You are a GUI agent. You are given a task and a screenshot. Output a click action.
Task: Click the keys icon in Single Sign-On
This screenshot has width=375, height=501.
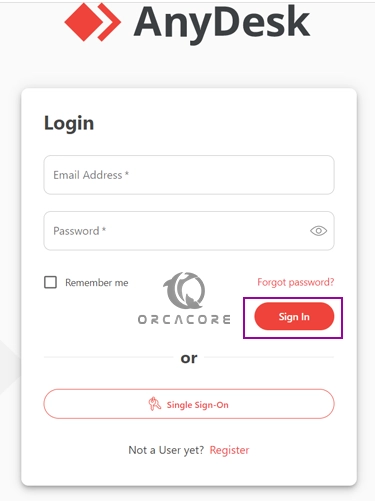coord(154,404)
